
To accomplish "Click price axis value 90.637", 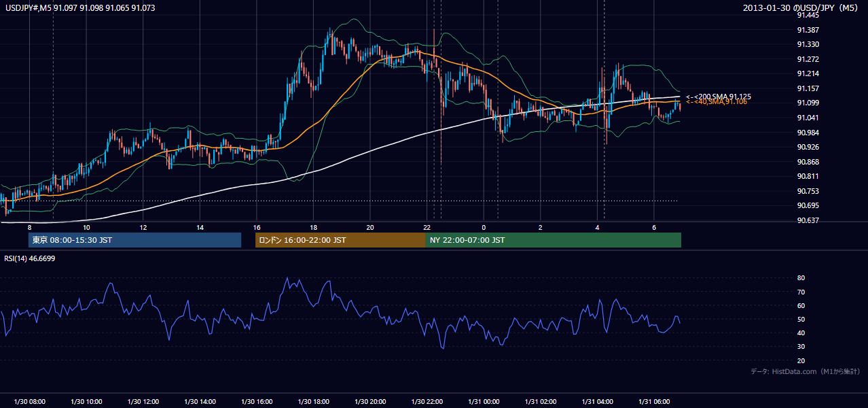I will coord(807,220).
